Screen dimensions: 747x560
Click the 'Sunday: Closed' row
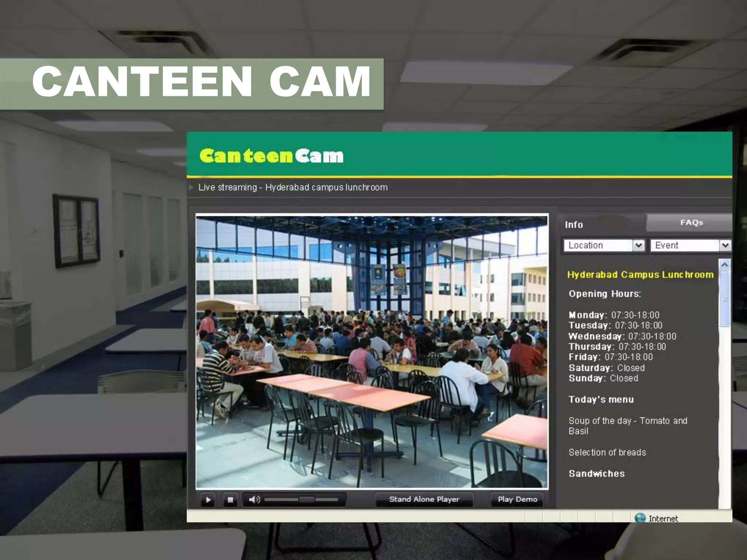(603, 378)
